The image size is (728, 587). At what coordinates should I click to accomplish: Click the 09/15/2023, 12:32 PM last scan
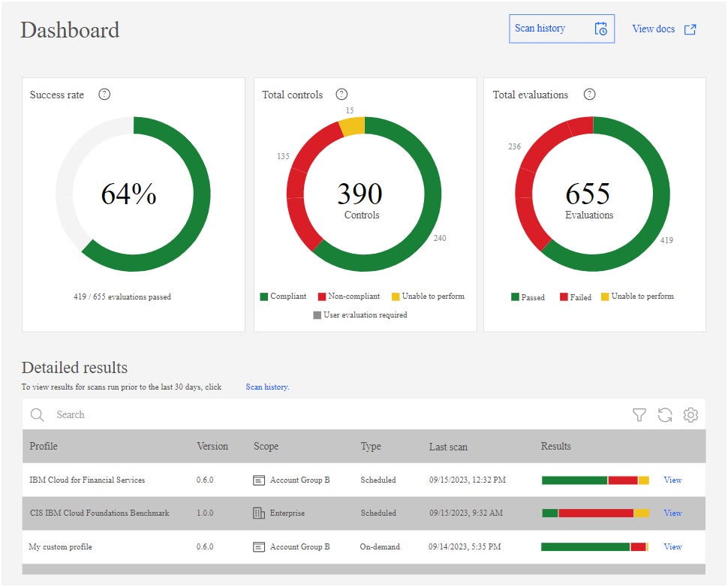tap(468, 480)
